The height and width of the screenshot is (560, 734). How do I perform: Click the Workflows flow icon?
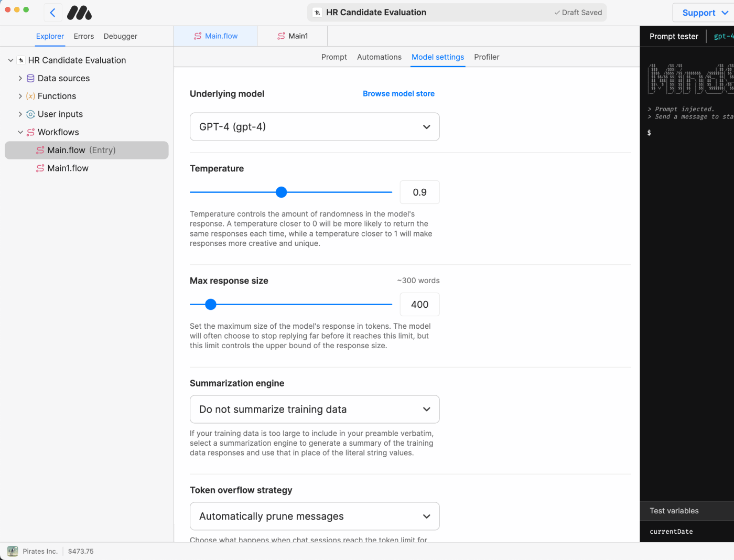[31, 132]
